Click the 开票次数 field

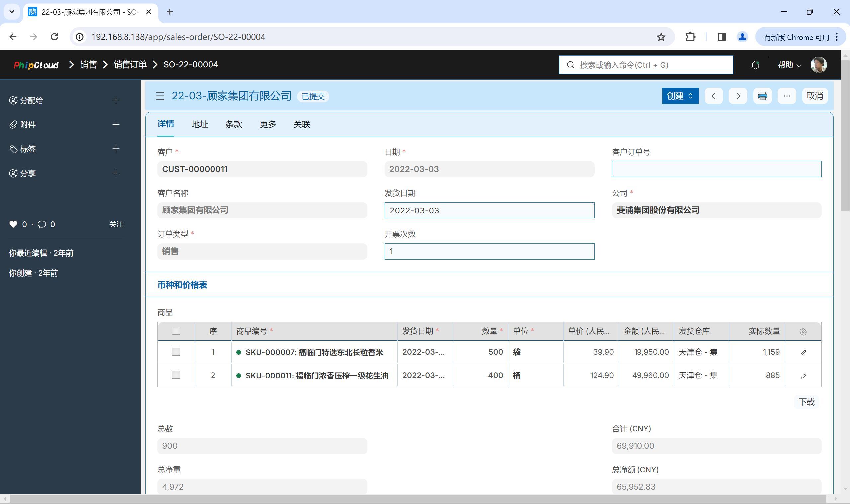[489, 252]
